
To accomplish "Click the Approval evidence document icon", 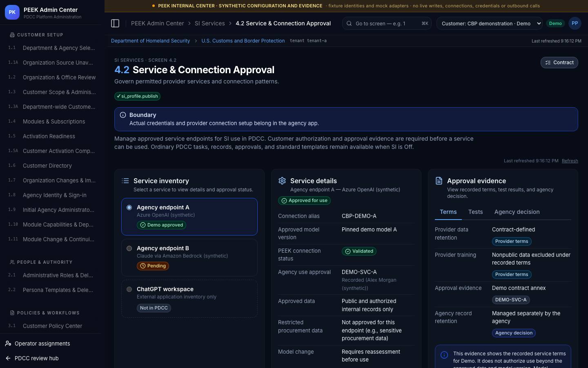I will pos(439,181).
